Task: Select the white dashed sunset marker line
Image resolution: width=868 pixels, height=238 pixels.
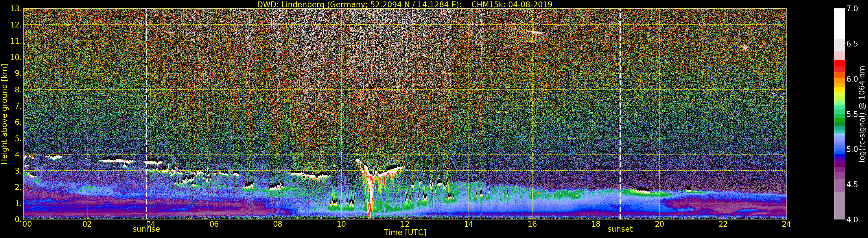Action: click(620, 114)
